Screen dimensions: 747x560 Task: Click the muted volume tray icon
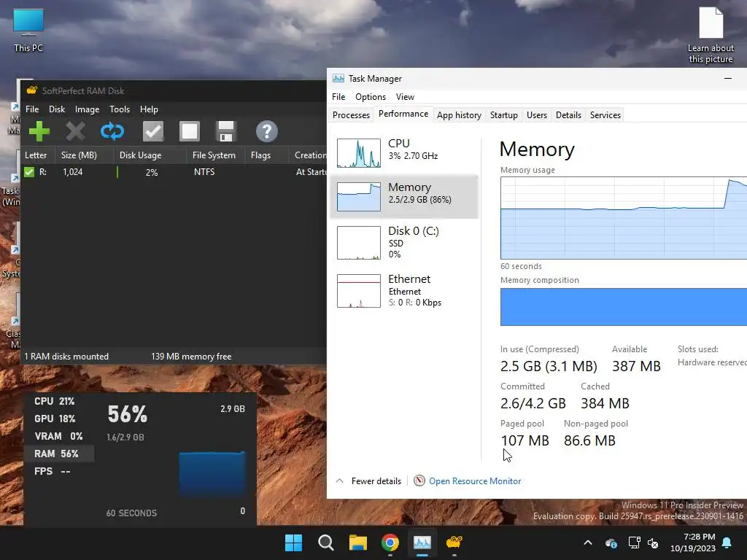653,542
